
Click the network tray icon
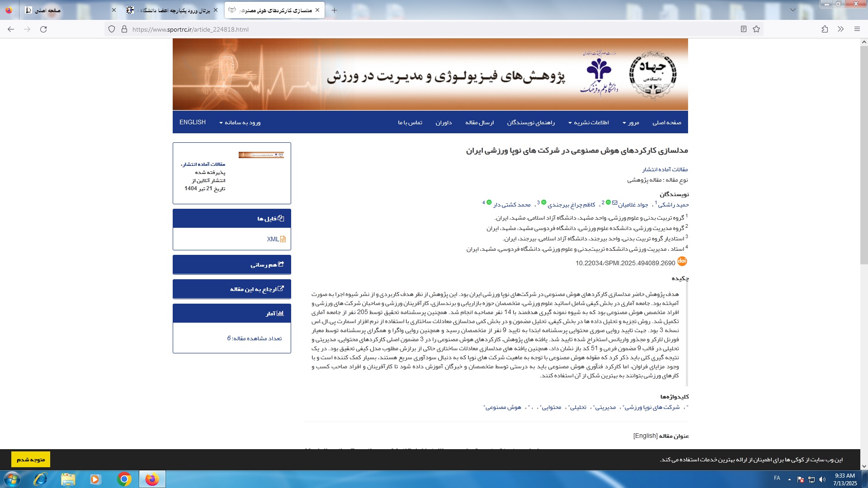(x=811, y=479)
